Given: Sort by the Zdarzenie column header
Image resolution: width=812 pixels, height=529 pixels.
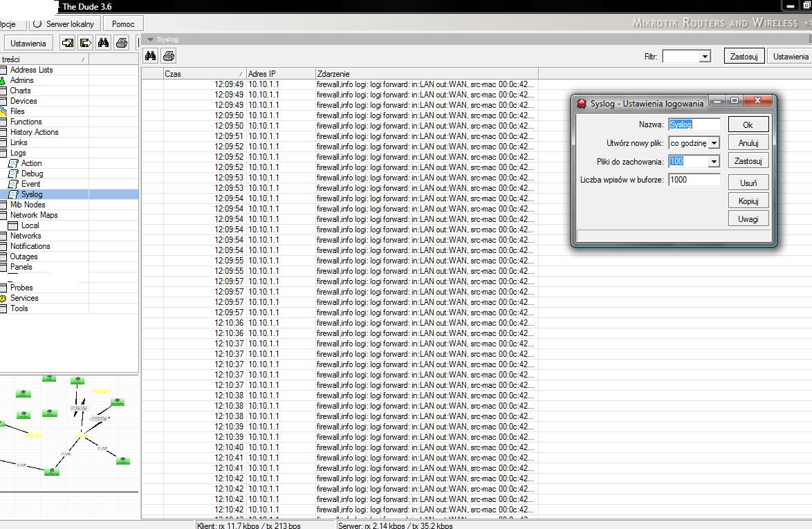Looking at the screenshot, I should (x=427, y=73).
